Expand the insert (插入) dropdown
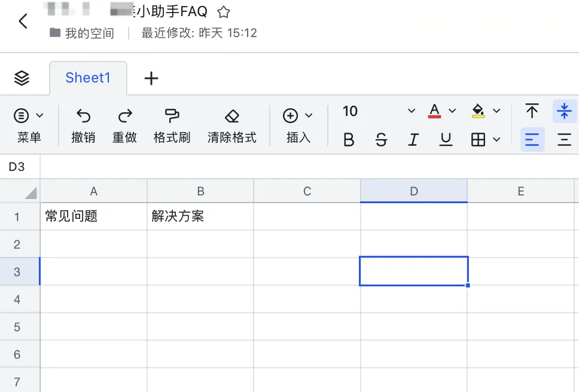Image resolution: width=579 pixels, height=392 pixels. [x=309, y=115]
